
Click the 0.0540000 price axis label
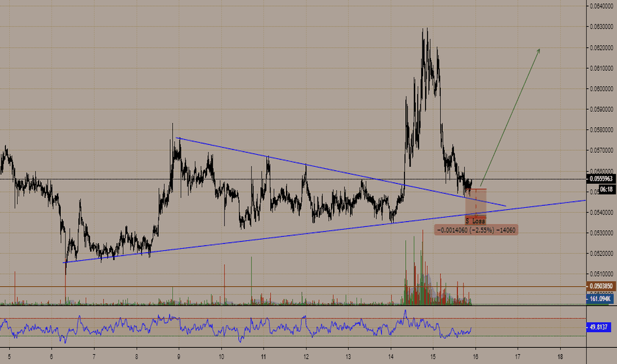[601, 212]
